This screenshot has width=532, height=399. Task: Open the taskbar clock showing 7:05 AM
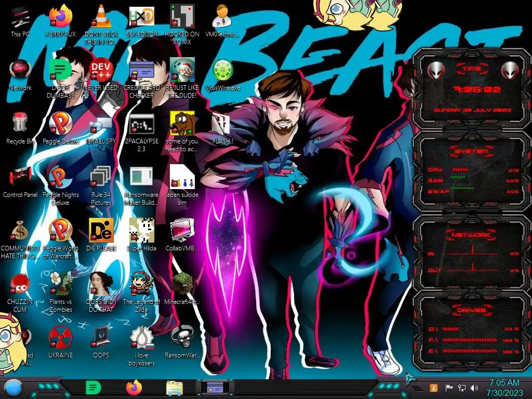point(504,388)
